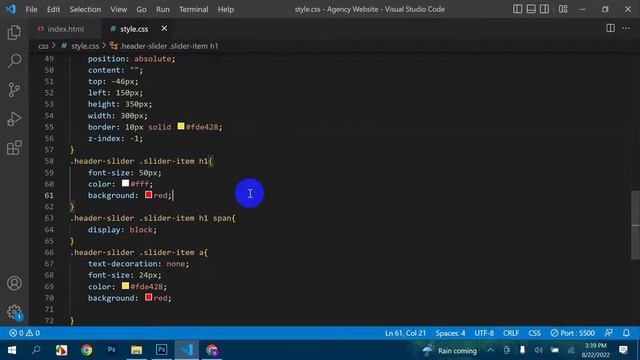Viewport: 640px width, 360px height.
Task: Click the taskbar clock showing 3:39 PM
Action: pyautogui.click(x=596, y=350)
